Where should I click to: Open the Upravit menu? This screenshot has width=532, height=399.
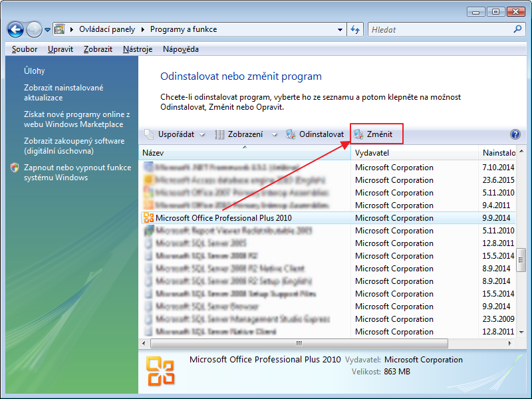point(61,49)
